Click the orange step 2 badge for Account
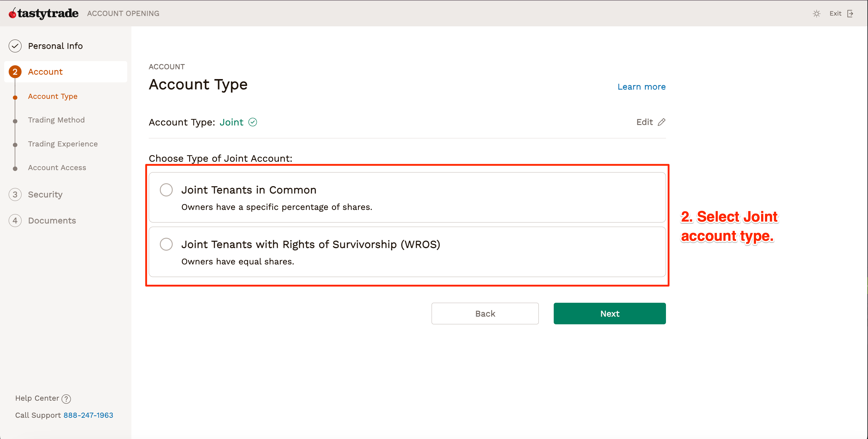The width and height of the screenshot is (868, 439). pyautogui.click(x=15, y=72)
